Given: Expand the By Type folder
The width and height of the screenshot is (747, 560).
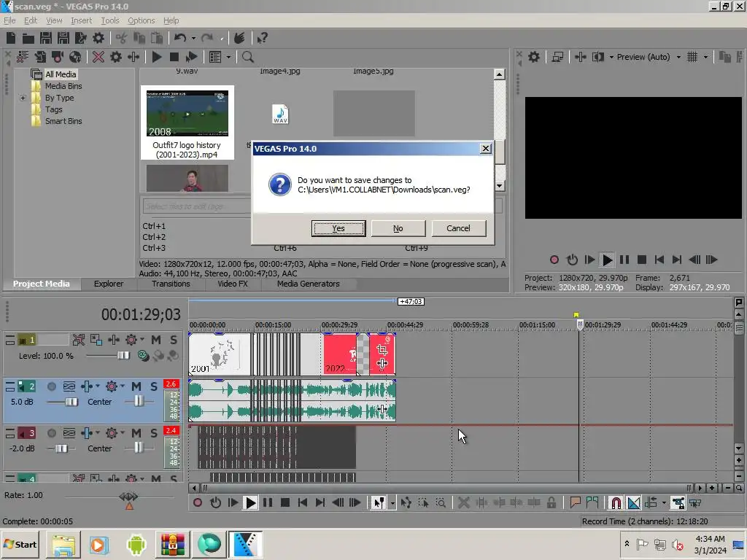Looking at the screenshot, I should [x=23, y=98].
